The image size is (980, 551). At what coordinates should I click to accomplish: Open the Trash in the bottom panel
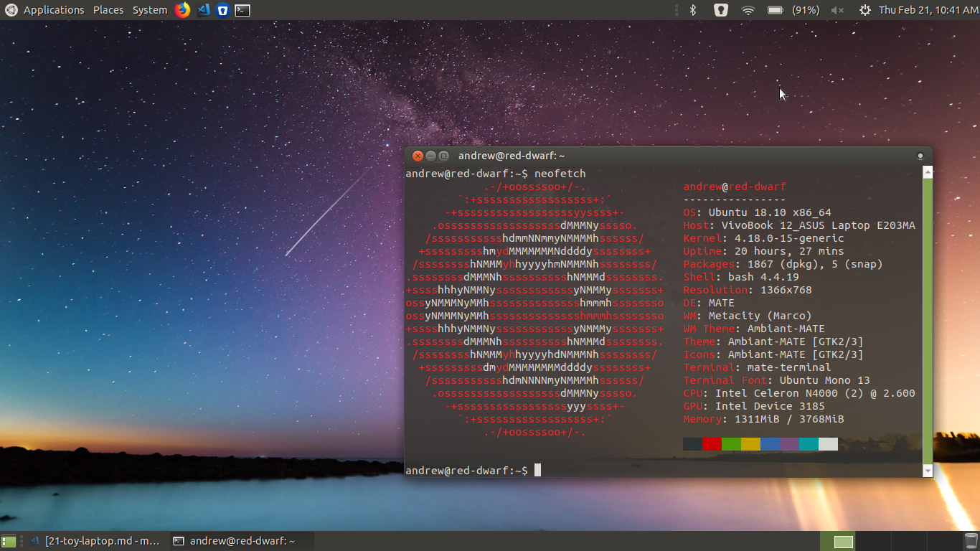[971, 541]
